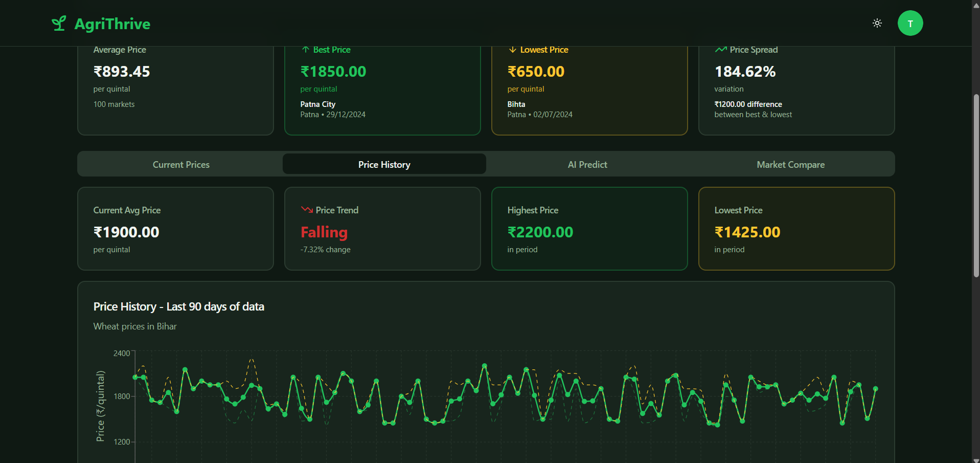Screen dimensions: 980x463
Task: Open the Market Compare tab
Action: 790,164
